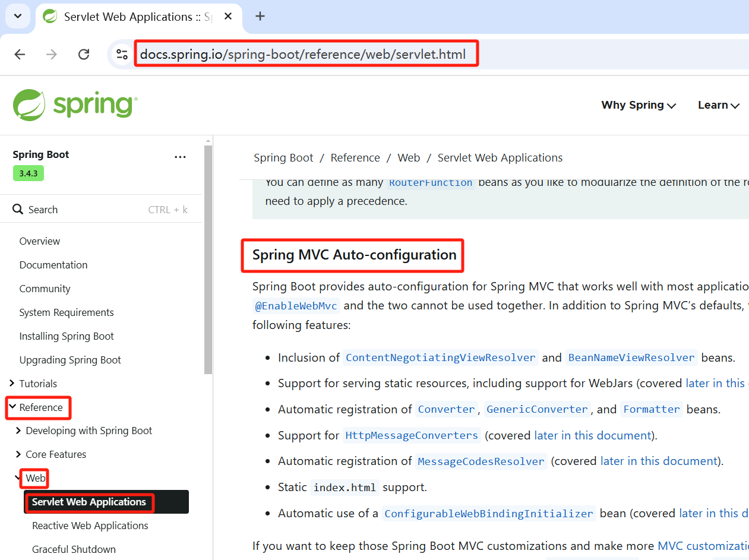Click the Servlet Web Applications tab favicon
Viewport: 749px width, 560px height.
(50, 17)
